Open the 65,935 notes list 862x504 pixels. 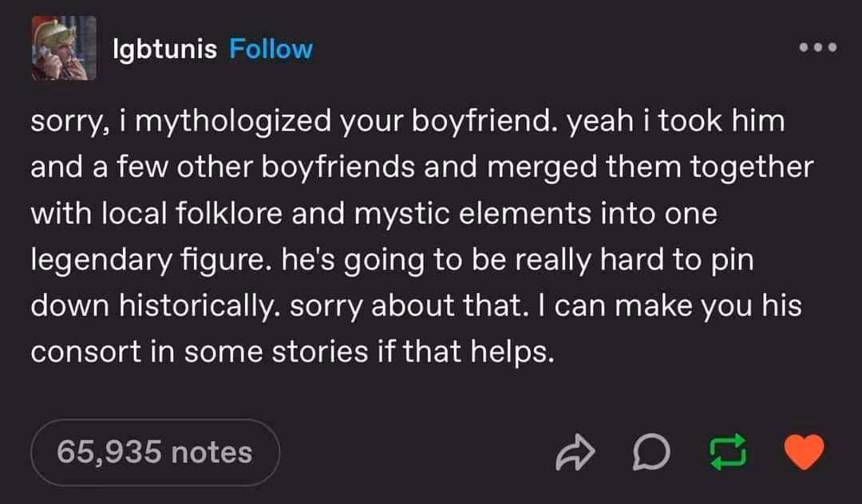coord(155,452)
